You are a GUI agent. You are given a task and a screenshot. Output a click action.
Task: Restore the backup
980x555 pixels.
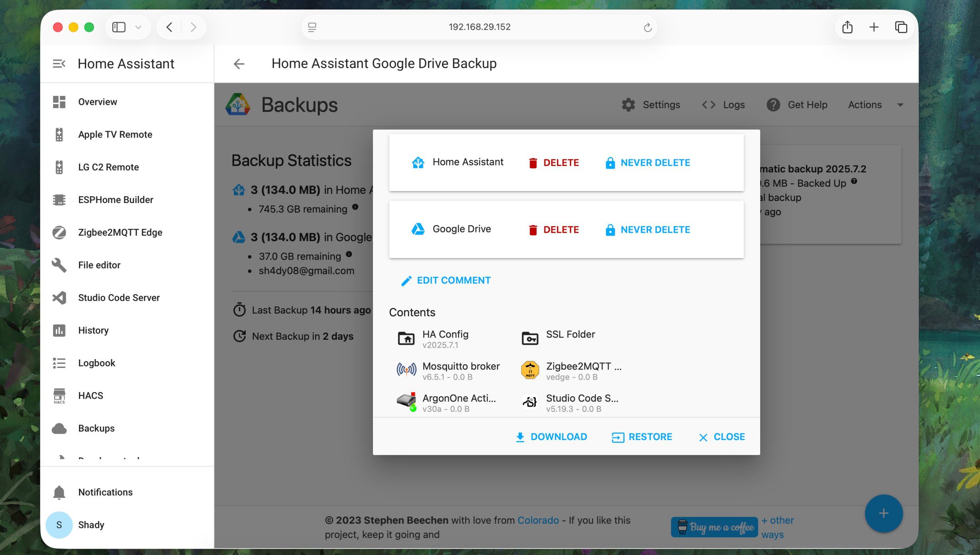642,437
